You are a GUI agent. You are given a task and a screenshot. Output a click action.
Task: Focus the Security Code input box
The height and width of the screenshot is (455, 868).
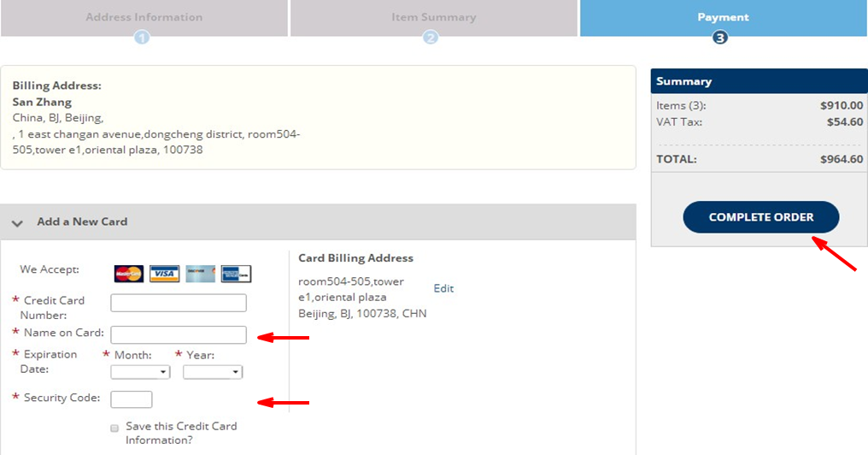(132, 399)
